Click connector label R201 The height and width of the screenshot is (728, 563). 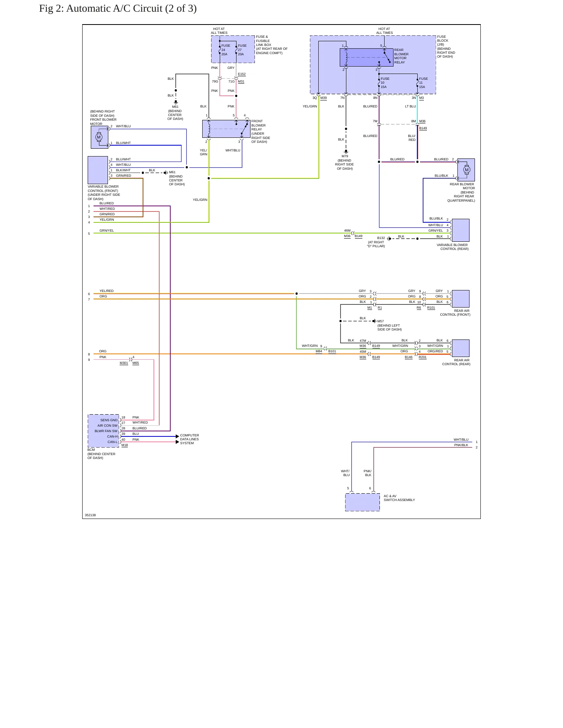coord(423,357)
